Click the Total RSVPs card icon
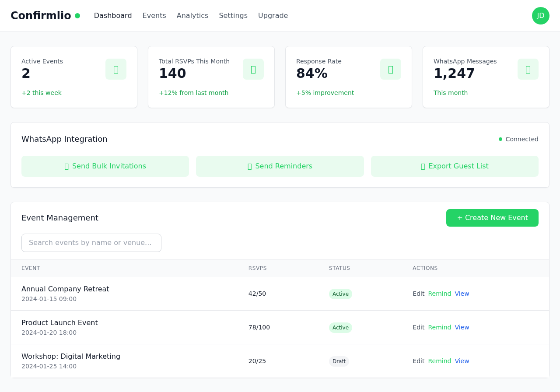This screenshot has width=560, height=392. click(253, 69)
